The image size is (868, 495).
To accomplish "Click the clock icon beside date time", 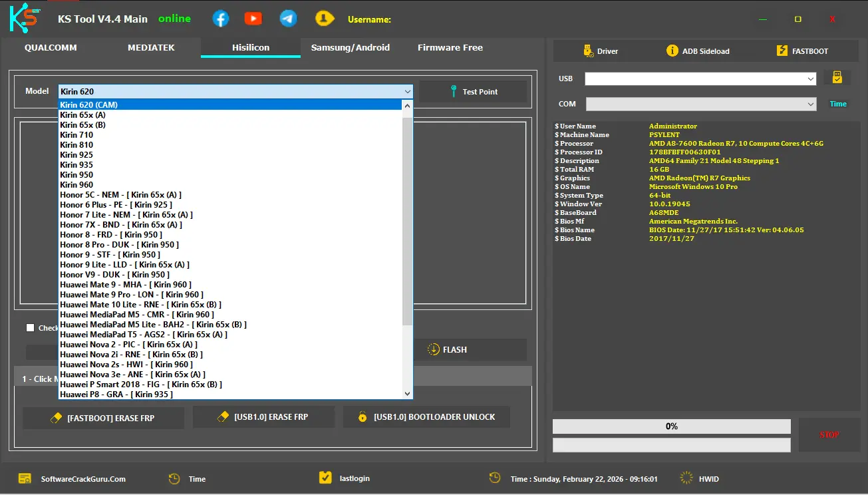I will click(x=495, y=478).
